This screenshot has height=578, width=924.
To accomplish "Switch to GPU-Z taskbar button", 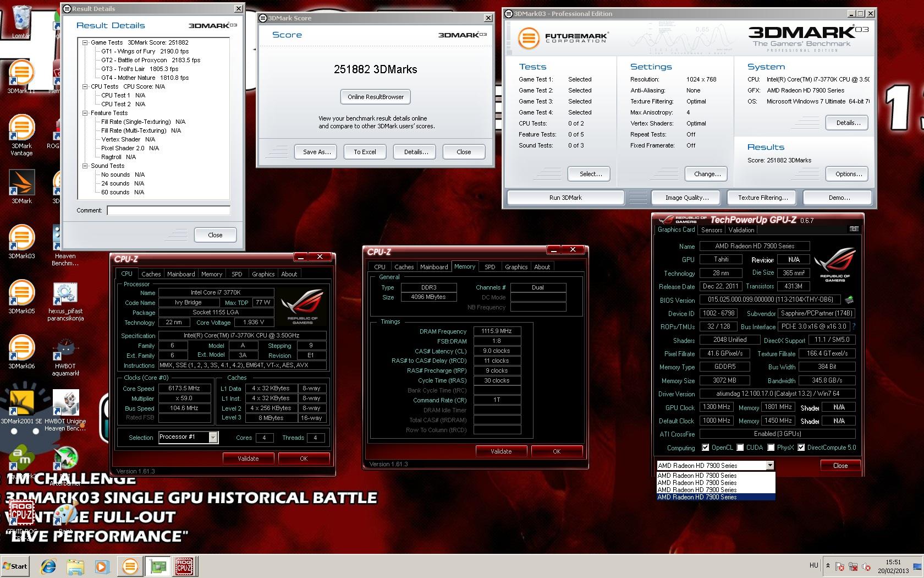I will pos(158,566).
